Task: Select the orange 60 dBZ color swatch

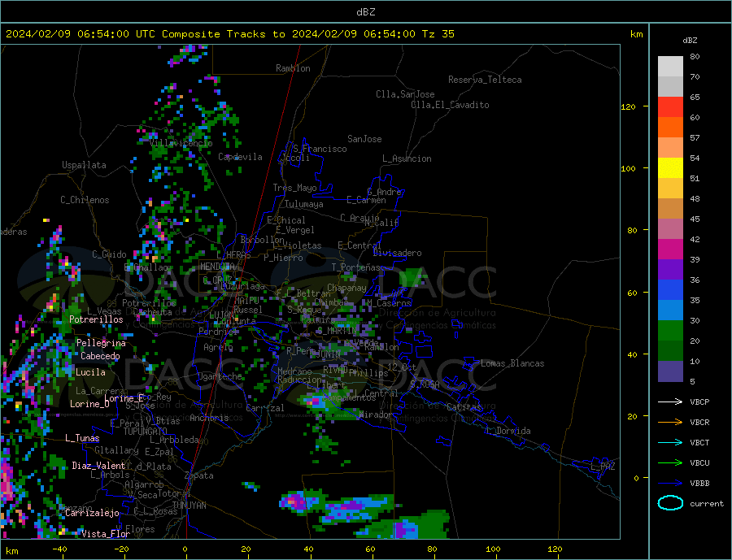Action: (x=670, y=128)
